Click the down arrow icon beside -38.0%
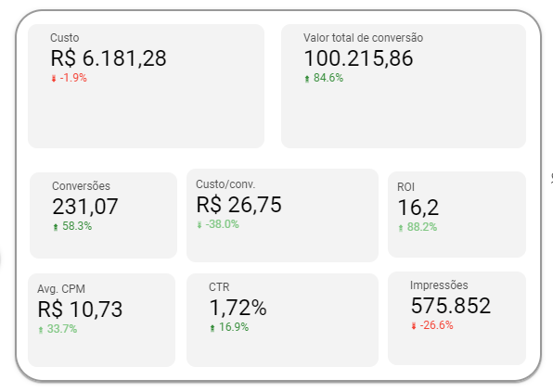Viewport: 553px width, 392px height. click(x=199, y=224)
